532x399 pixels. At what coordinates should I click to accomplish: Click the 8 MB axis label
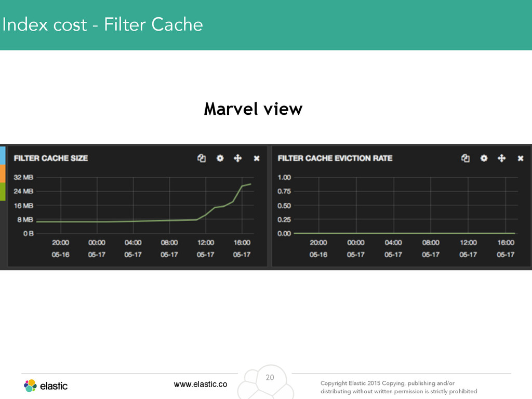[x=25, y=220]
